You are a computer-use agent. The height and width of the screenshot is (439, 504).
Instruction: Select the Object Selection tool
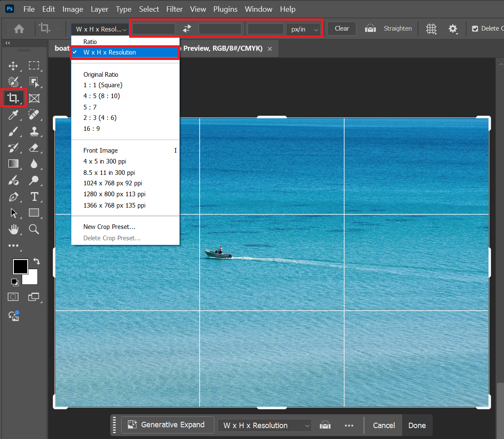tap(34, 82)
